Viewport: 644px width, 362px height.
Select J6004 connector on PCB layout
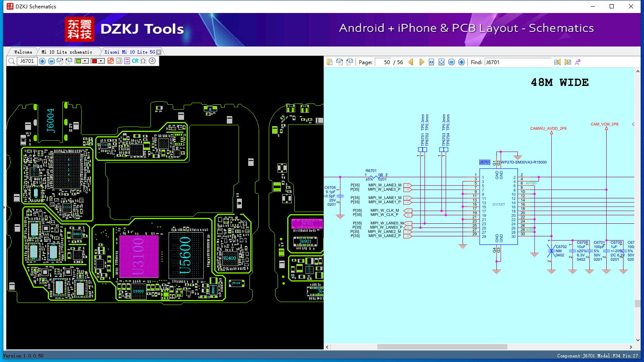pos(51,121)
